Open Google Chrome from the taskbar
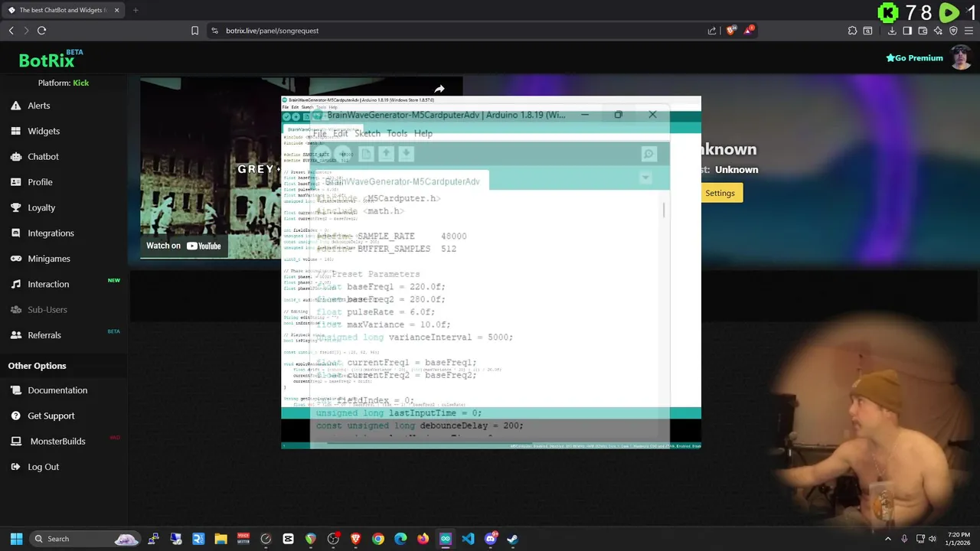980x551 pixels. coord(378,539)
